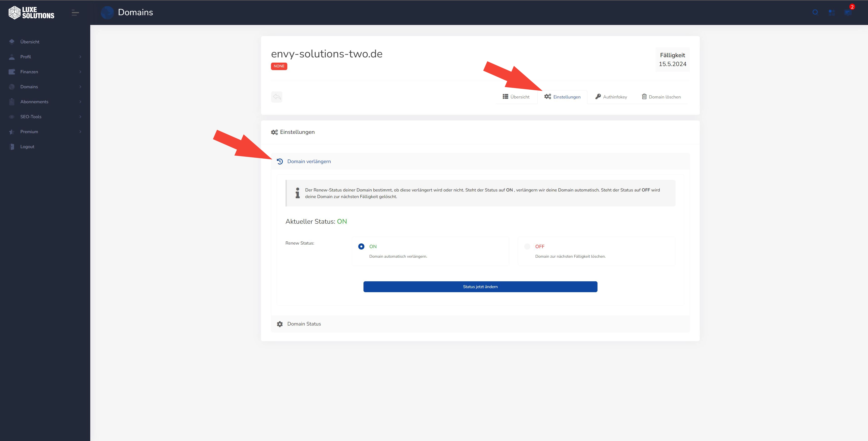Open the Finanzen sidebar menu

[x=45, y=71]
